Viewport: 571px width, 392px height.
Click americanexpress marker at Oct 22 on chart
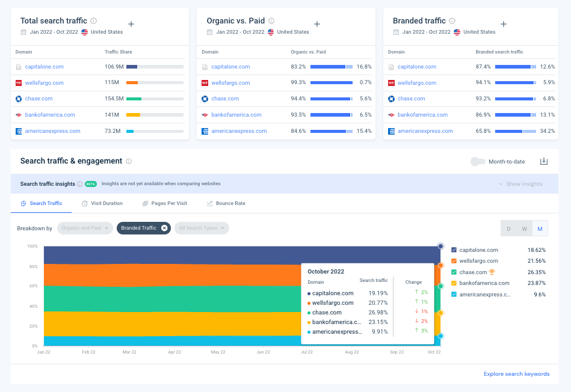pos(440,336)
